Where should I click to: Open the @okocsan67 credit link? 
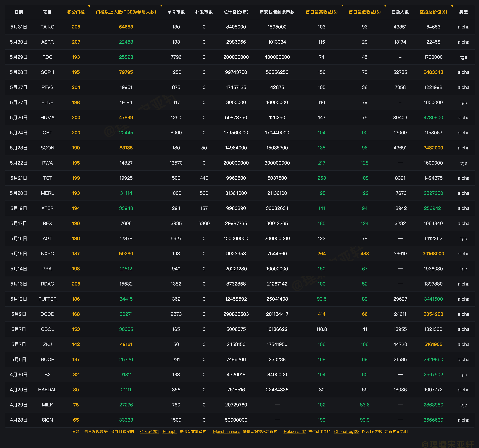coord(294,431)
